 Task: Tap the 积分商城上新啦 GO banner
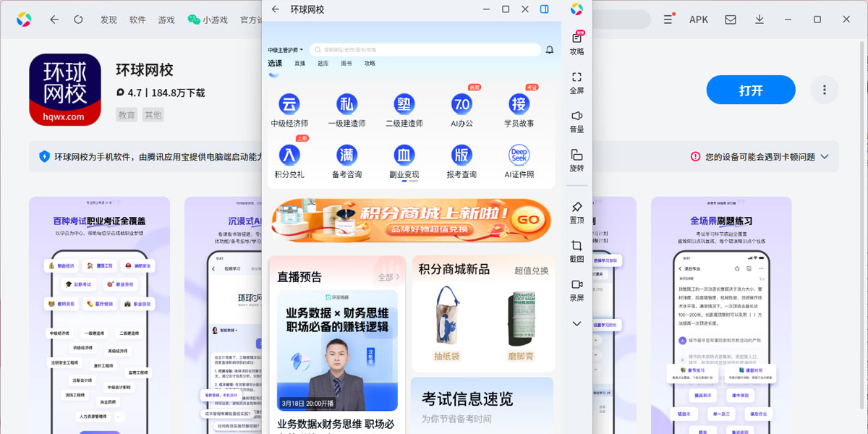click(x=411, y=221)
